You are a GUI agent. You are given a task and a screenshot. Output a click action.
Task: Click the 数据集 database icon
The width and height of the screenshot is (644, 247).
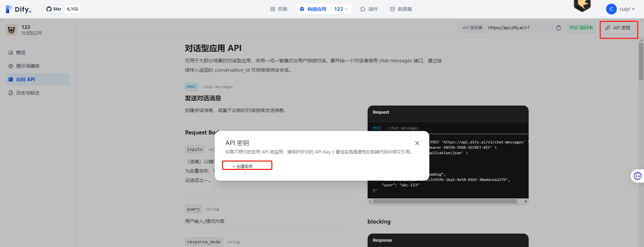(x=392, y=9)
